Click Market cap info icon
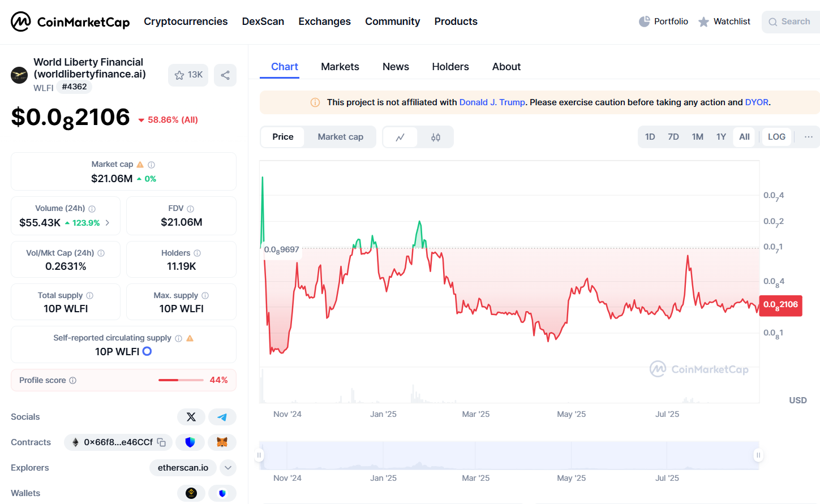Viewport: 820px width, 504px height. [x=151, y=165]
